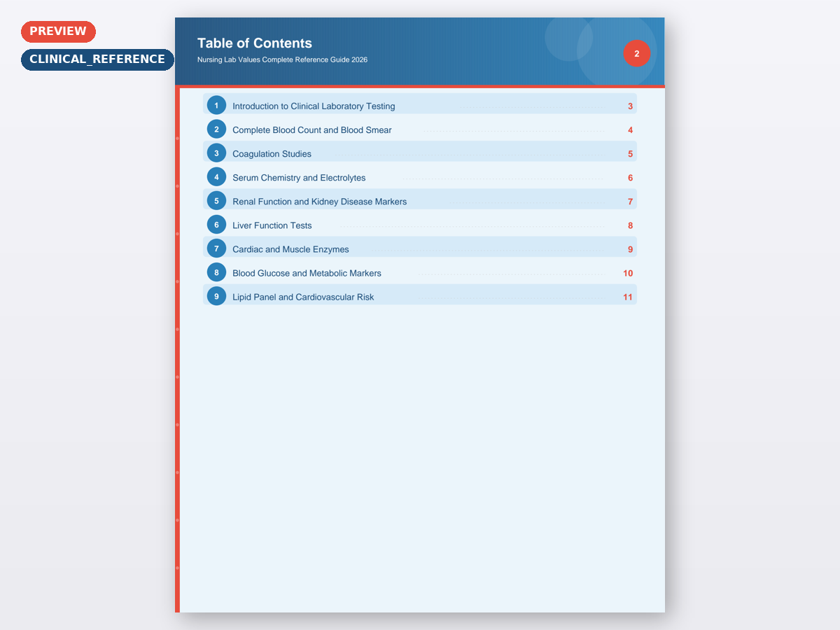Click the chapter 3 number circle
This screenshot has height=630, width=840.
tap(216, 153)
